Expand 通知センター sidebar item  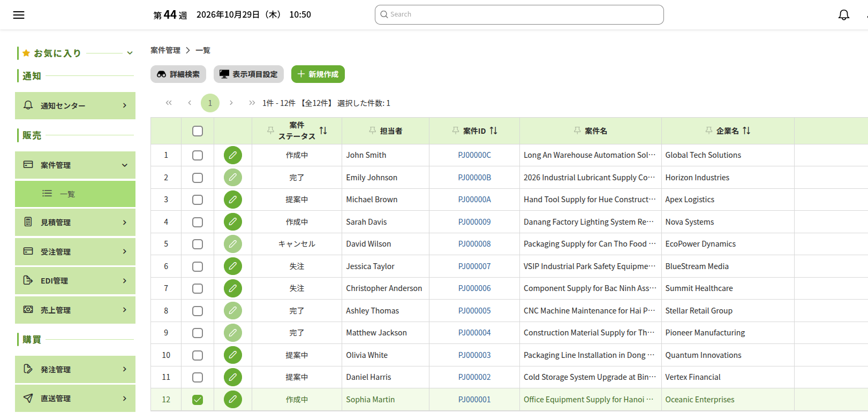pos(75,105)
